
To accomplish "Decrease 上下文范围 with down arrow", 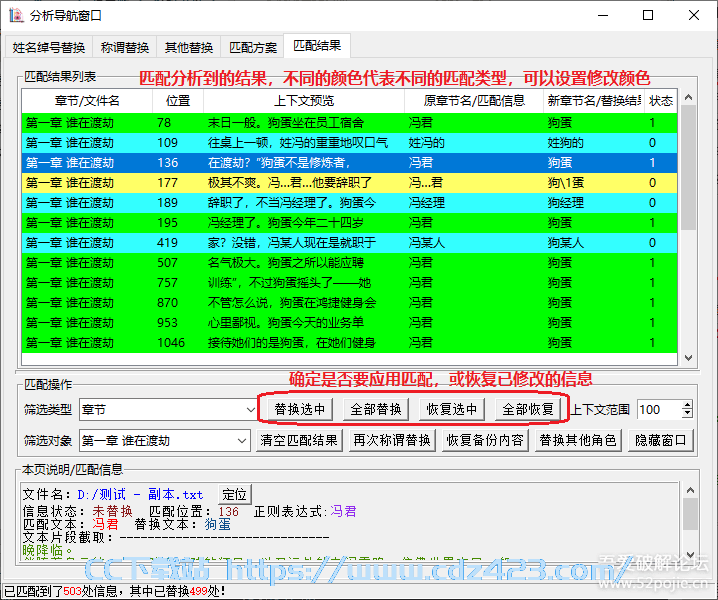I will [x=687, y=414].
